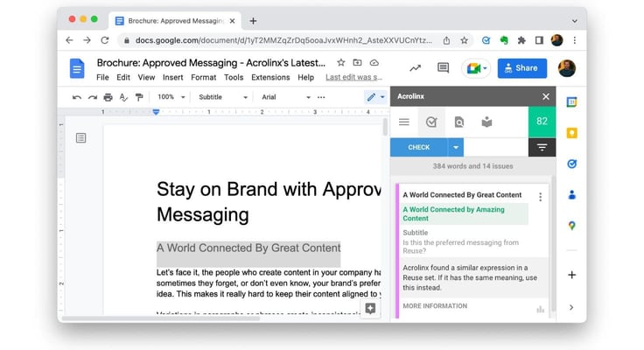The width and height of the screenshot is (644, 350).
Task: Open the zoom 100% dropdown
Action: click(171, 97)
